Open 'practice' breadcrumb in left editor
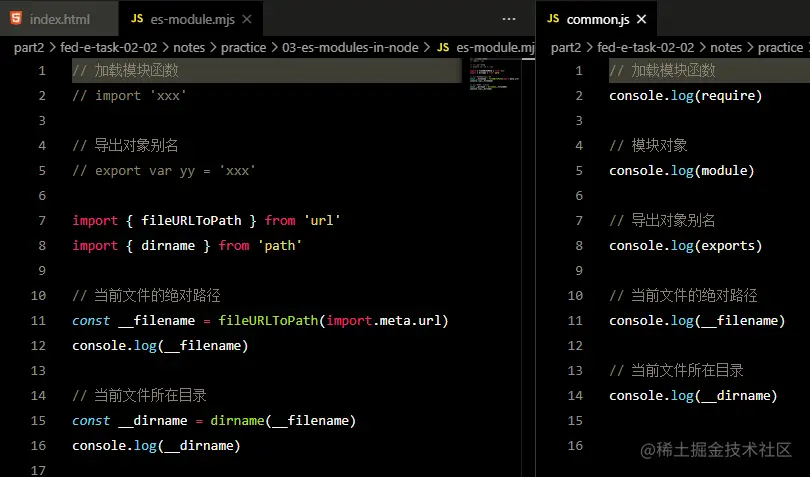 click(x=243, y=48)
